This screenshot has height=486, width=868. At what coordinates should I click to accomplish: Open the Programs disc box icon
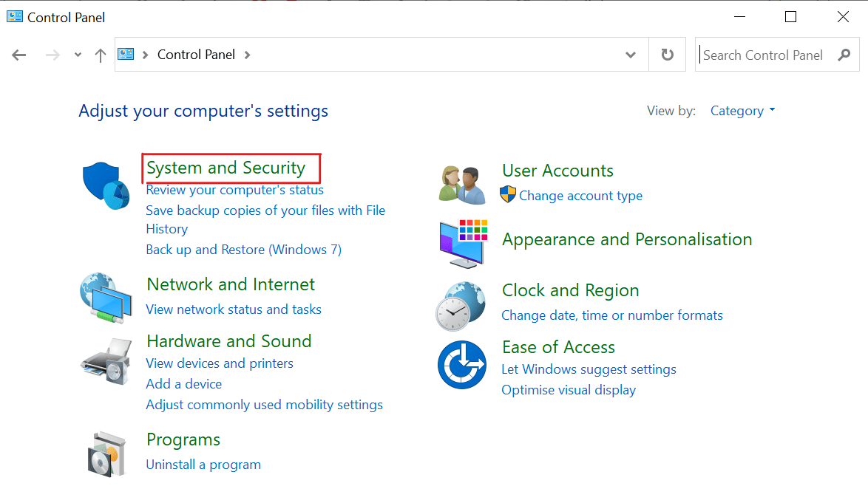[x=106, y=454]
